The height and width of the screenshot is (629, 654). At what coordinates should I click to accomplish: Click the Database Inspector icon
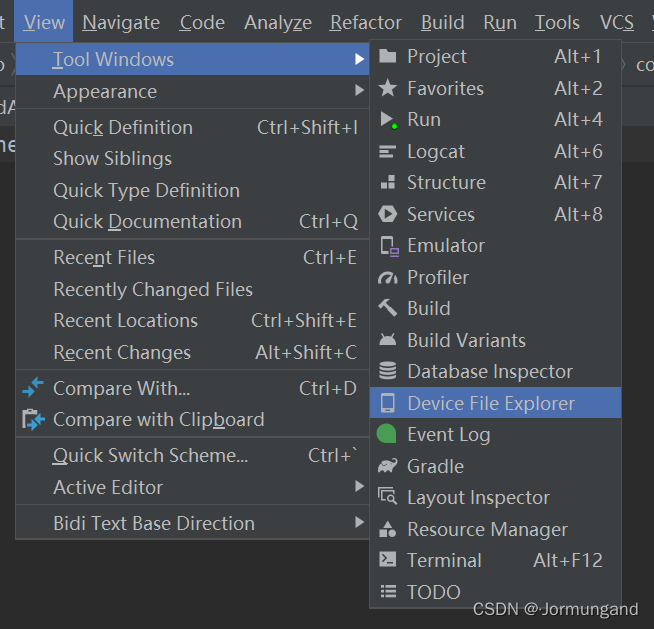click(388, 372)
